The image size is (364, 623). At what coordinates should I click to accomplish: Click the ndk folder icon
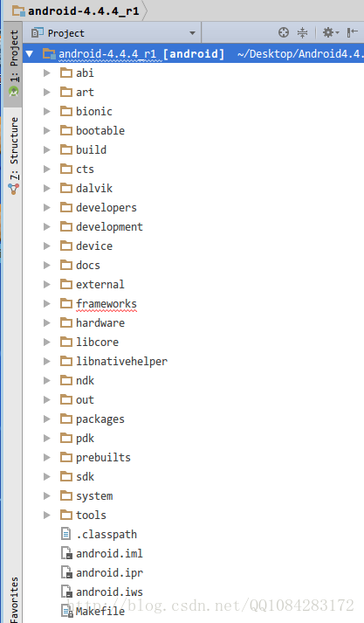pyautogui.click(x=66, y=380)
